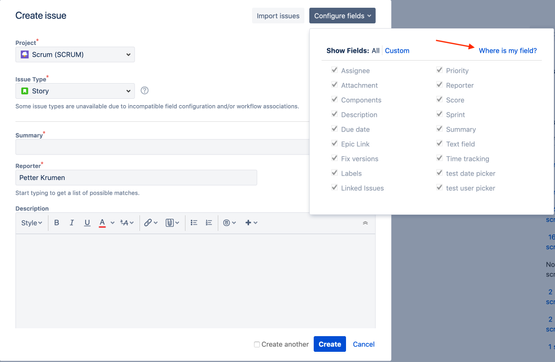The image size is (555, 362).
Task: Click the Create button
Action: click(x=330, y=344)
